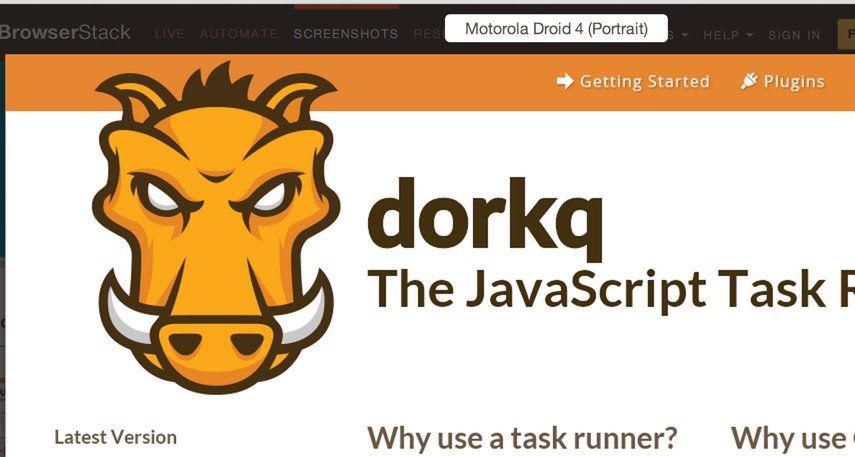
Task: Click the Plugins plug icon
Action: click(749, 81)
